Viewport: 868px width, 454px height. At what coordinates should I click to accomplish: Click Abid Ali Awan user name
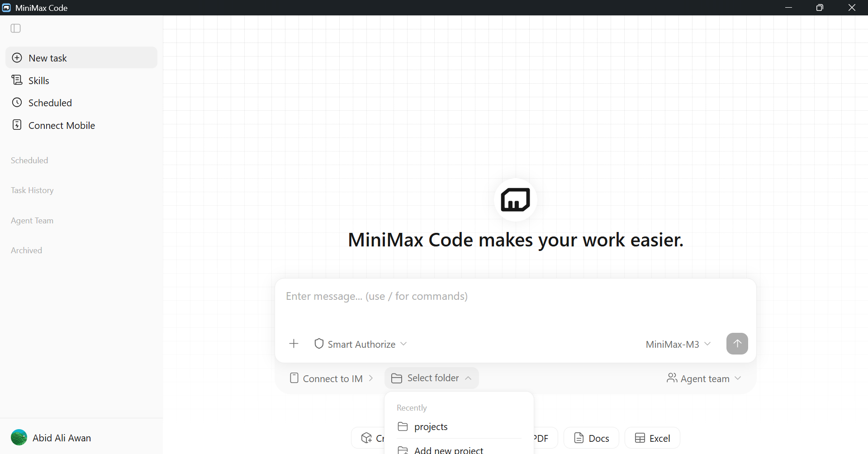pyautogui.click(x=62, y=438)
